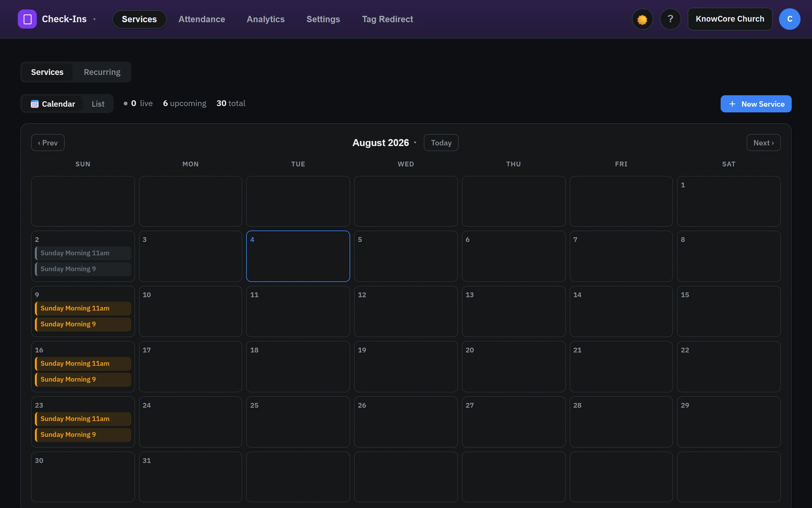The width and height of the screenshot is (812, 508).
Task: Click the SAT column header
Action: click(x=729, y=164)
